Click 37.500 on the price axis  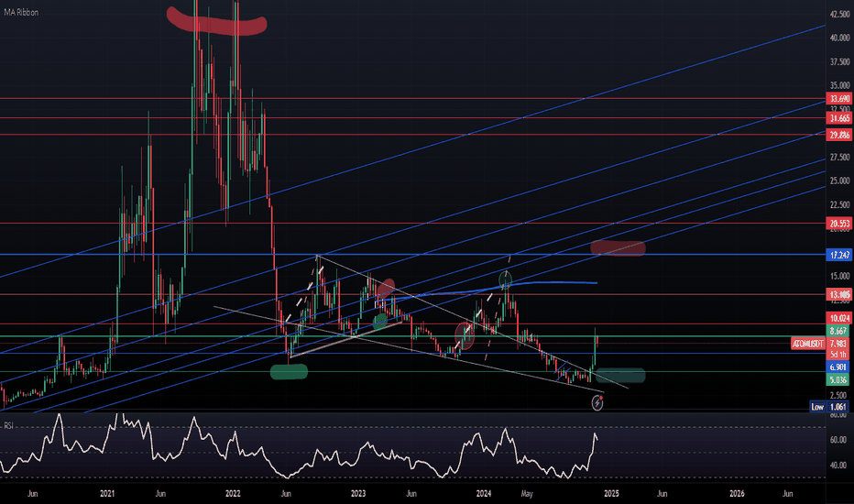coord(839,61)
